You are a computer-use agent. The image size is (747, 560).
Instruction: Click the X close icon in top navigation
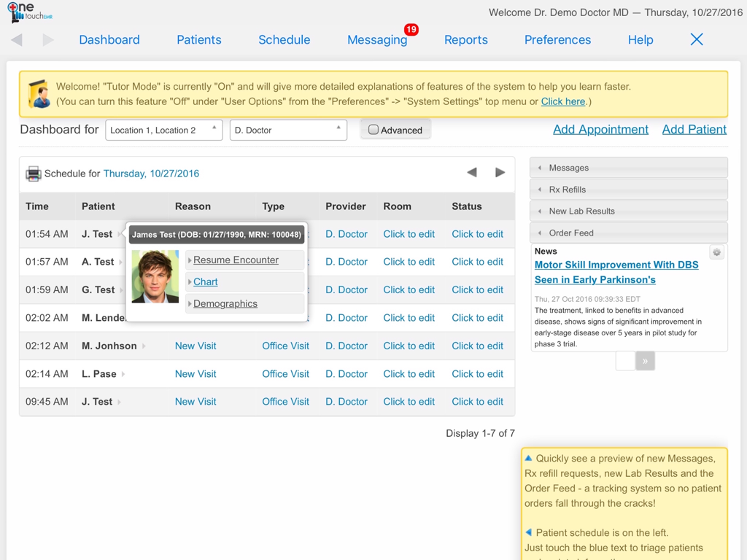coord(697,39)
